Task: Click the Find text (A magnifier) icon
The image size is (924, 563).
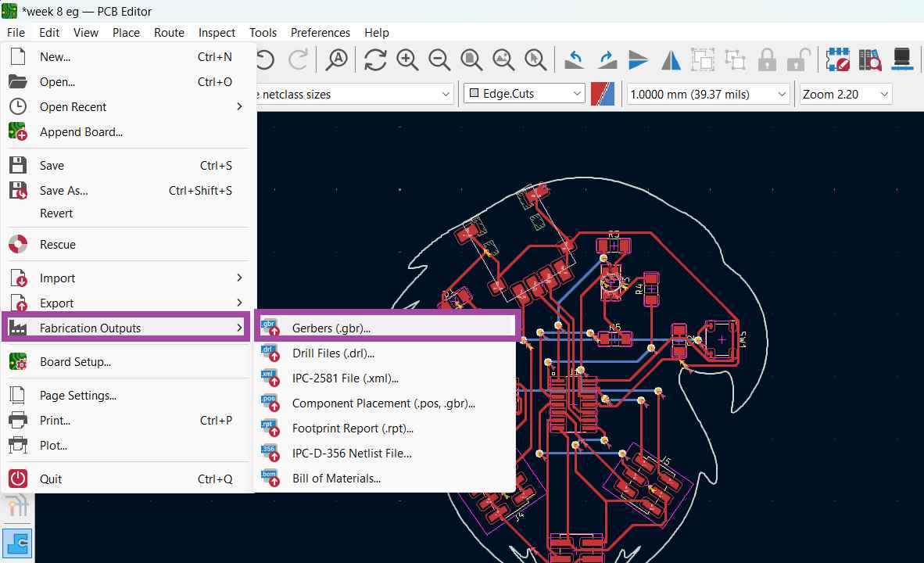Action: (x=337, y=59)
